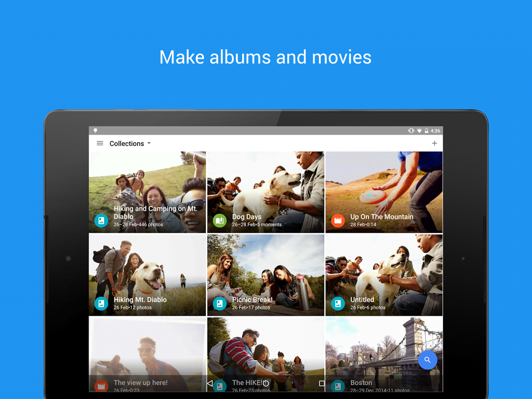Screen dimensions: 532x399
Task: Tap the '26–28 Feb•5 moments' caption
Action: (x=257, y=225)
